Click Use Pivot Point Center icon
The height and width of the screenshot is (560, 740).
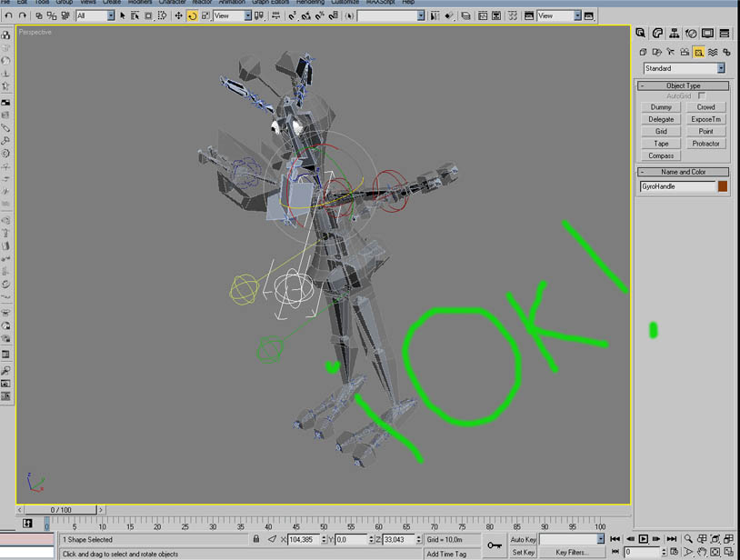point(259,15)
